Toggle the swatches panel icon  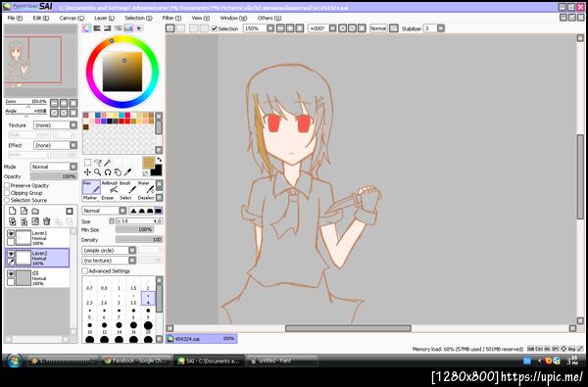click(128, 28)
